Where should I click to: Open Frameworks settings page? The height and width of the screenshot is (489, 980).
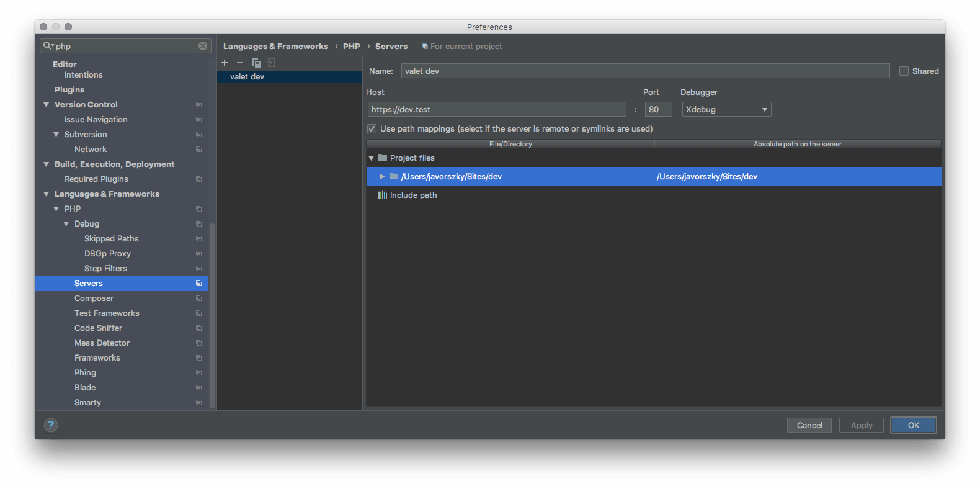point(97,358)
